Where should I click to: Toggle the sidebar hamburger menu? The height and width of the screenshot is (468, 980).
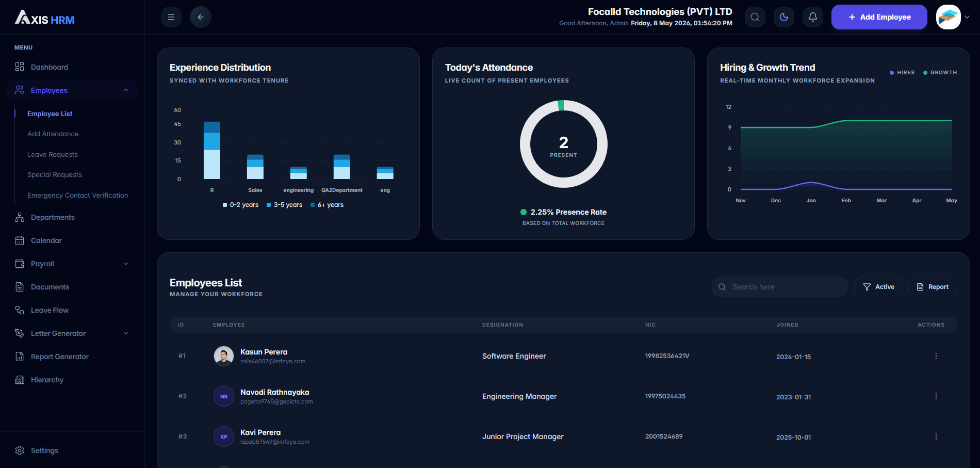[x=171, y=17]
